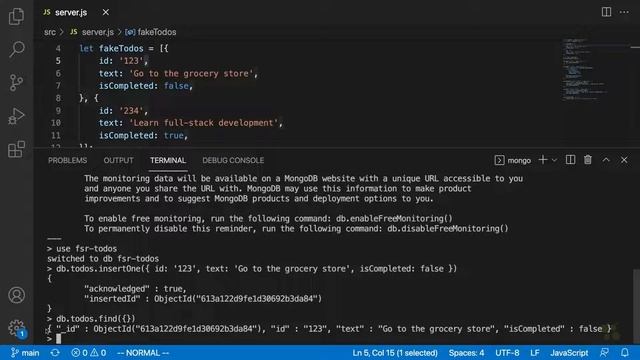Click the db.todos.find({}) command in terminal
The width and height of the screenshot is (640, 360).
tap(96, 319)
